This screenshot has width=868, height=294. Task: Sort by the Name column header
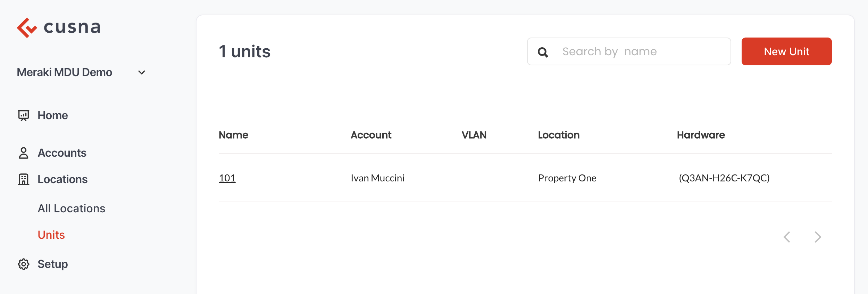(x=234, y=135)
